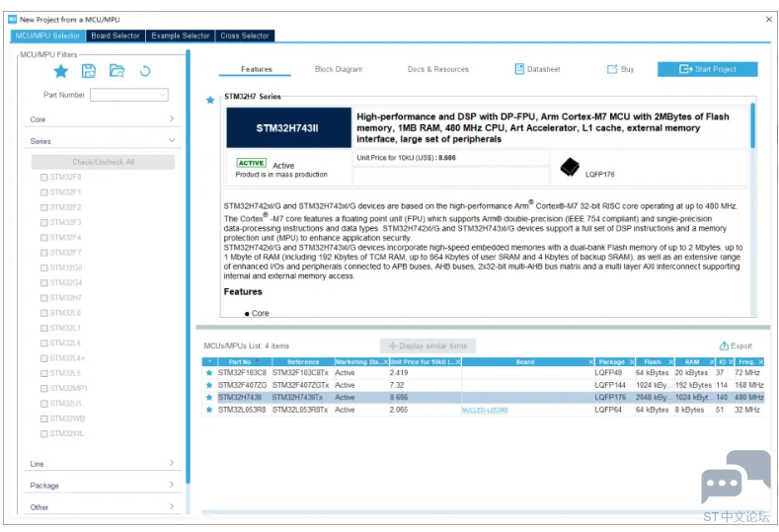Viewport: 779px width, 532px height.
Task: Switch to the MCU/MPU Selector tab
Action: [47, 36]
